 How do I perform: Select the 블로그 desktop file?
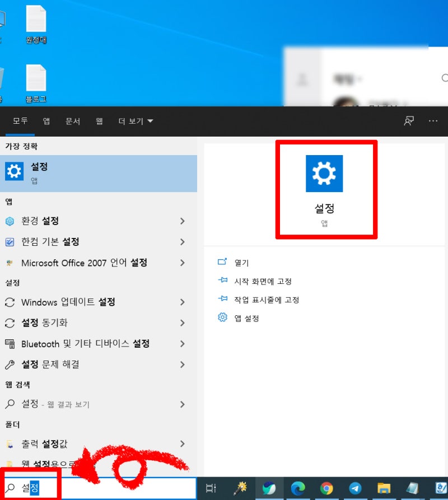click(x=36, y=83)
